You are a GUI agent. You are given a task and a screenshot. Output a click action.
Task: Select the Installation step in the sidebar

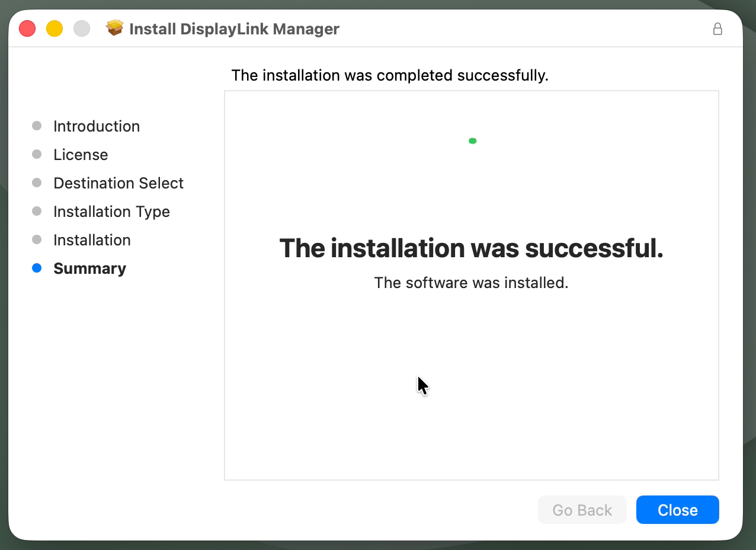pos(92,239)
